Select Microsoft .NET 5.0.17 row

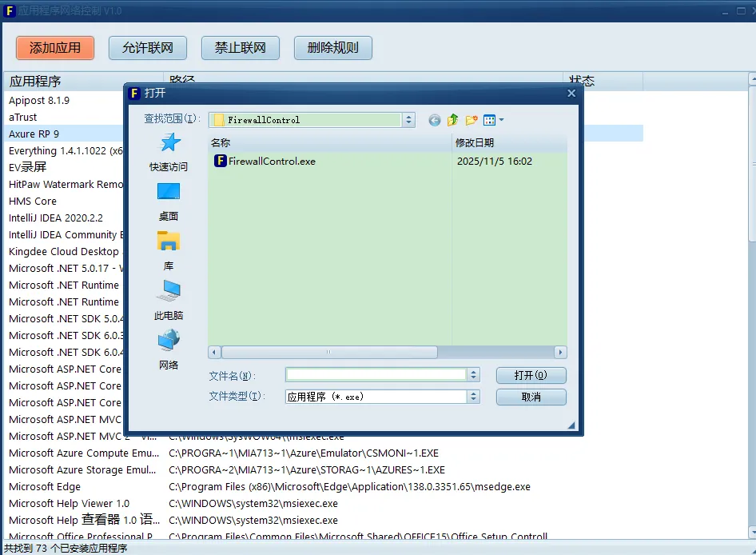pos(66,269)
